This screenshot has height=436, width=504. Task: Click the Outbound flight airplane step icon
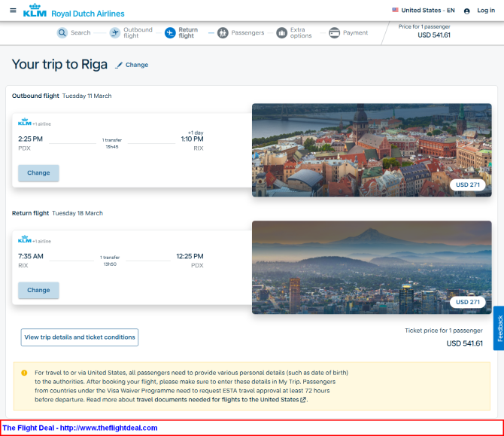[115, 32]
